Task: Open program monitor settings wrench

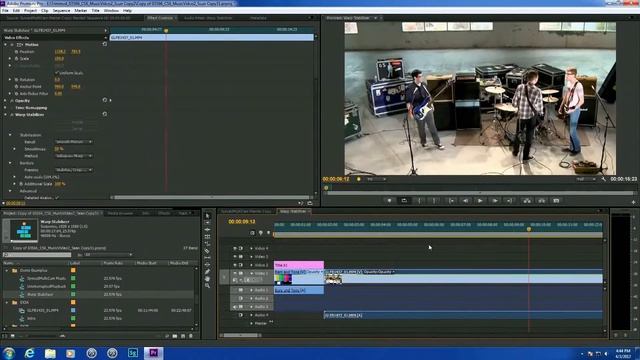Action: pyautogui.click(x=604, y=179)
